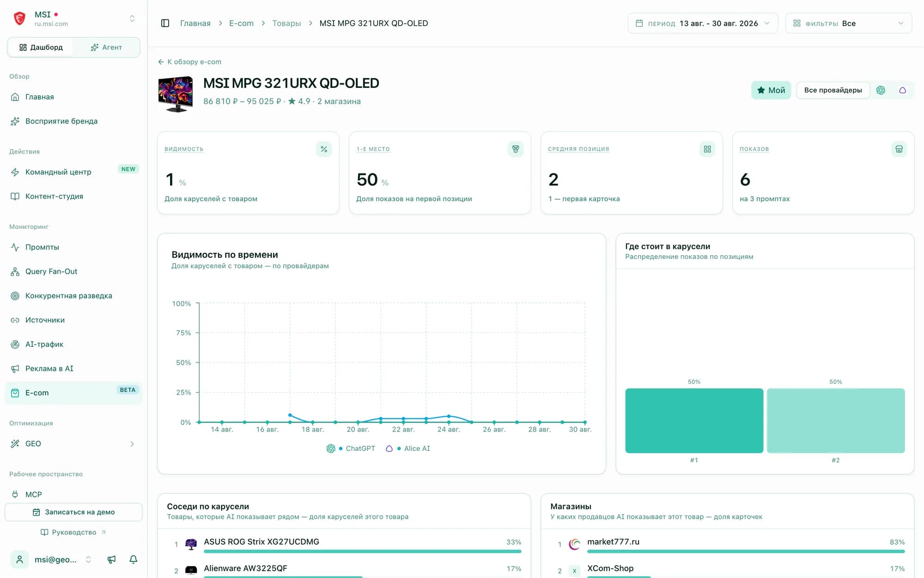Click the shop icon in Показов card
The height and width of the screenshot is (578, 924).
point(899,149)
